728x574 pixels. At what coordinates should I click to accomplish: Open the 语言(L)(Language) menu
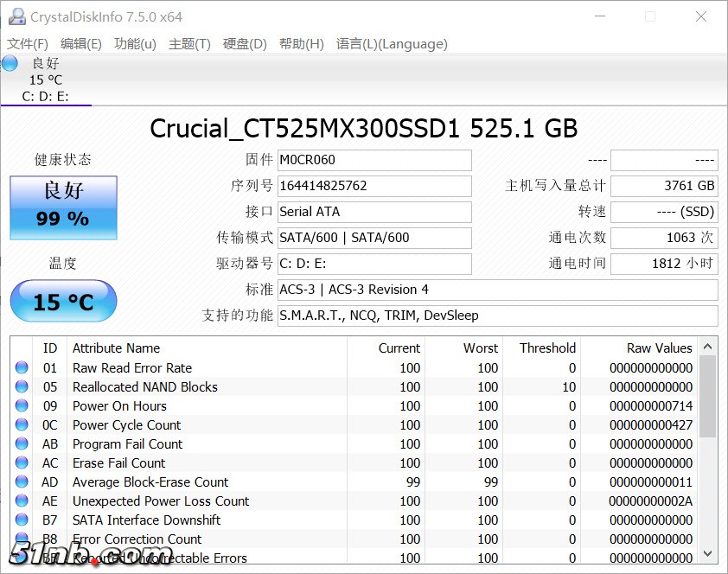[392, 44]
